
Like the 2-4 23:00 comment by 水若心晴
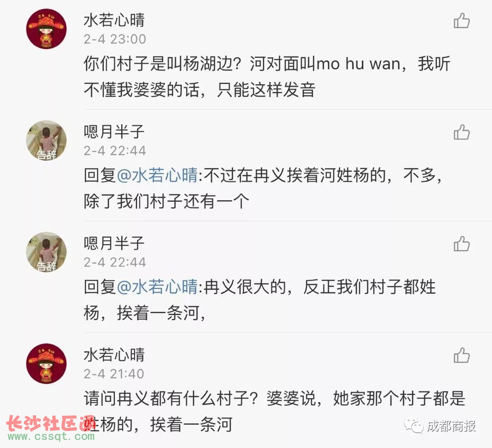coord(461,20)
